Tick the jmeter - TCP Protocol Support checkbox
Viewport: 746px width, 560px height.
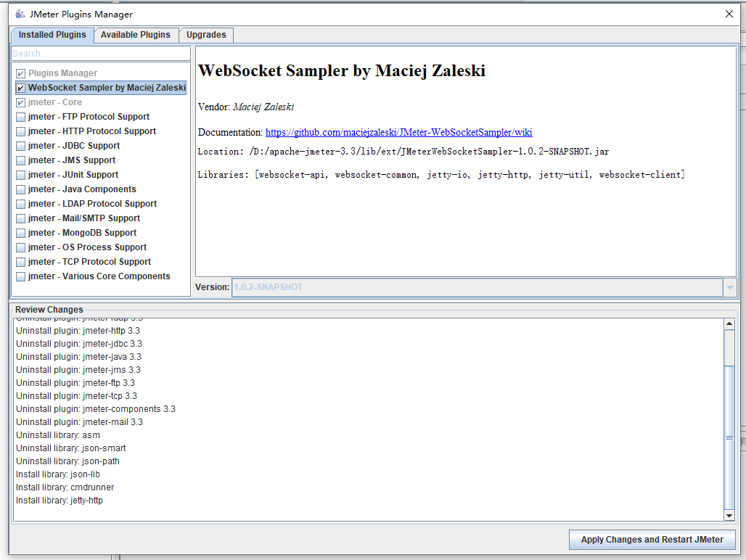point(20,262)
